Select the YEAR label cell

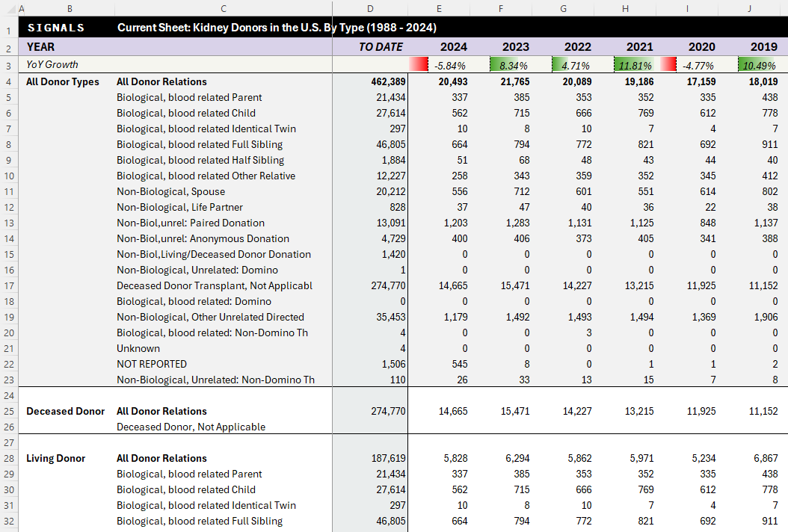(x=40, y=47)
